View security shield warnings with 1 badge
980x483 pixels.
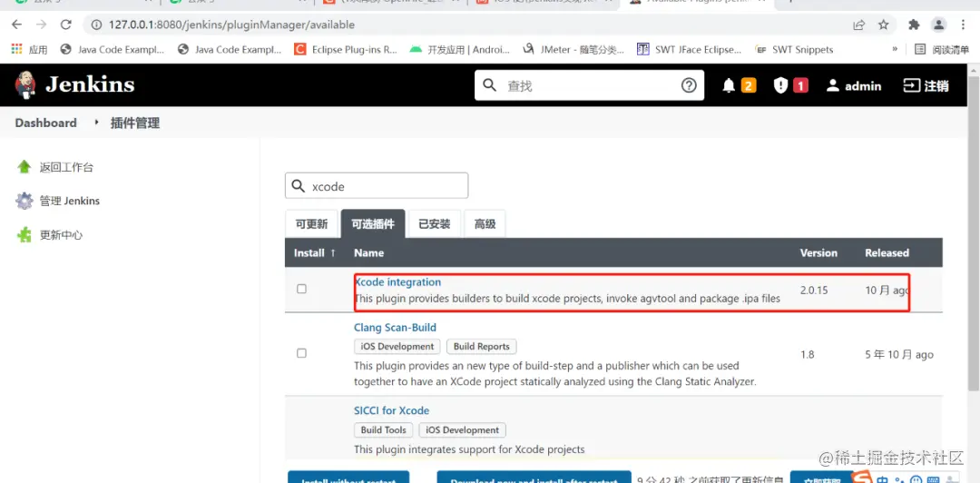790,85
